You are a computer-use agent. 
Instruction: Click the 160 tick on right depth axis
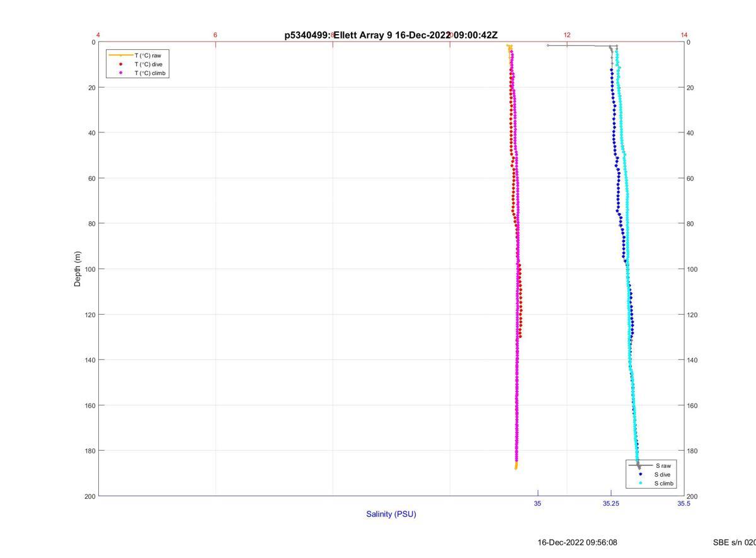point(692,405)
